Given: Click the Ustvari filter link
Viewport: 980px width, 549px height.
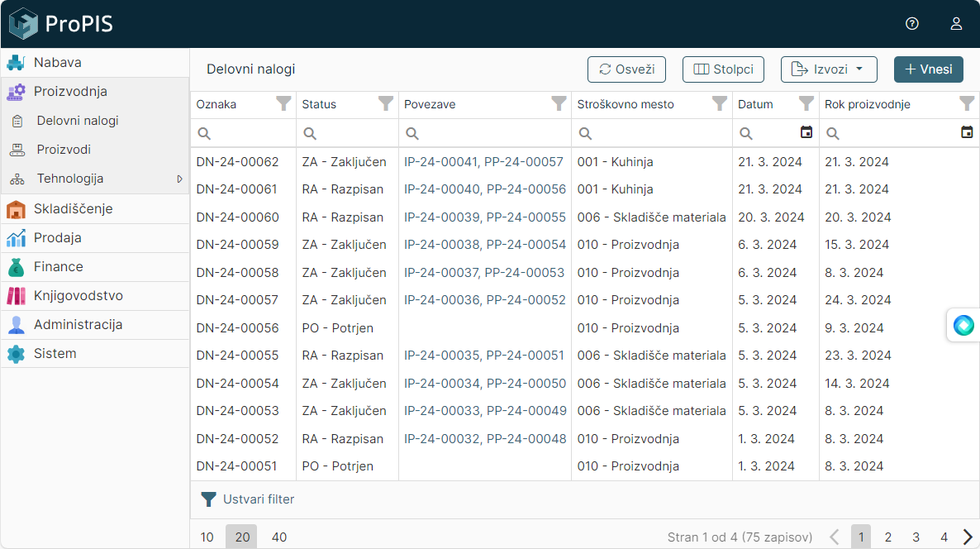Looking at the screenshot, I should click(x=259, y=499).
